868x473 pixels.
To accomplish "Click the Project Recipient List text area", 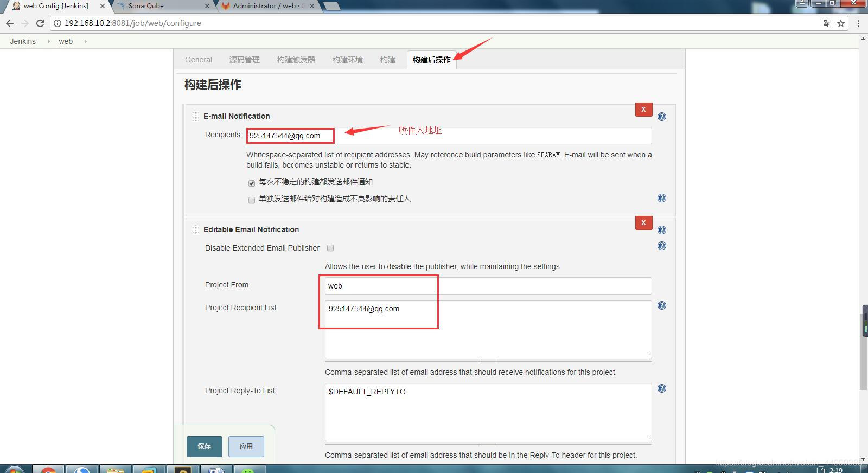I will click(x=488, y=330).
